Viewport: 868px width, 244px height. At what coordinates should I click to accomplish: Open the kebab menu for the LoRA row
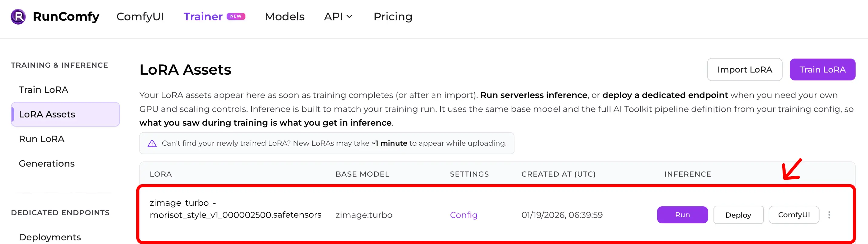829,215
